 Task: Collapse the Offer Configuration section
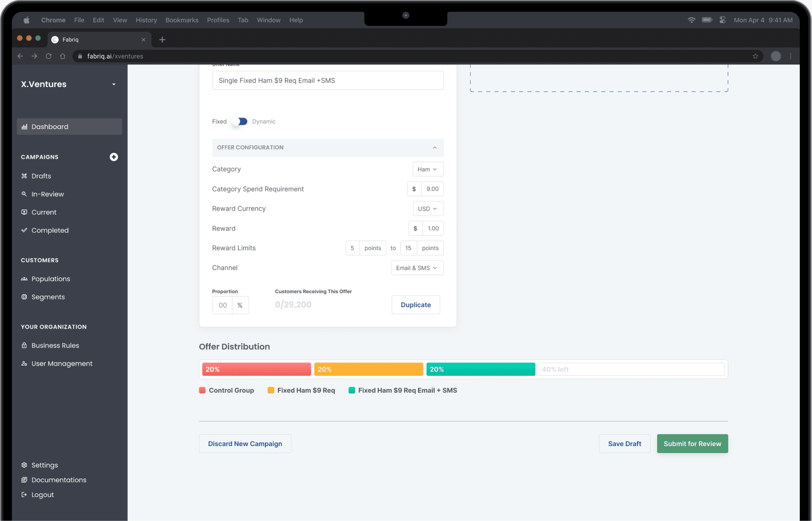435,148
